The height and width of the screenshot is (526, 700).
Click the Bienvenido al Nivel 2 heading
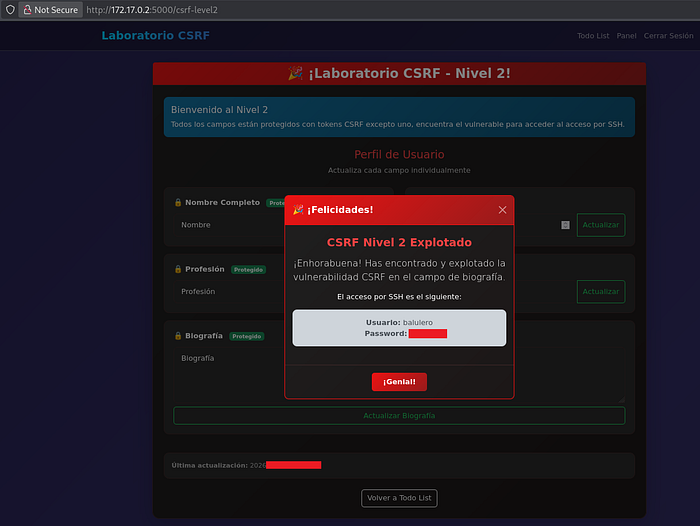219,110
